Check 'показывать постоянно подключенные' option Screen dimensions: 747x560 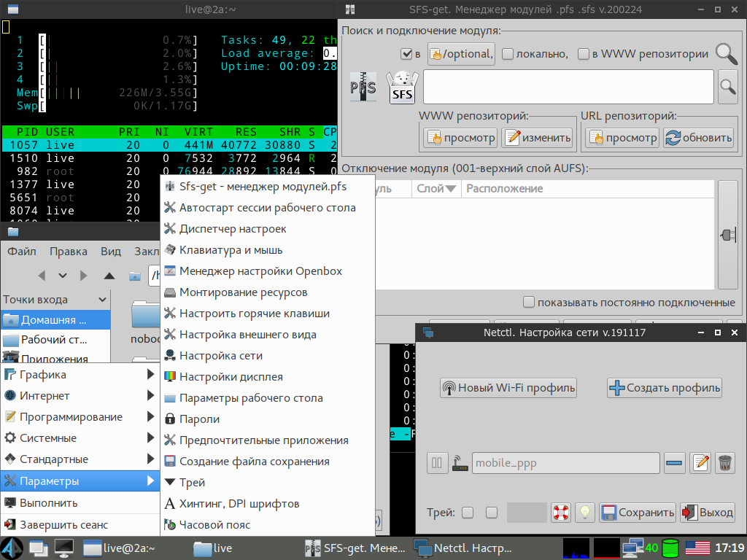pos(529,303)
